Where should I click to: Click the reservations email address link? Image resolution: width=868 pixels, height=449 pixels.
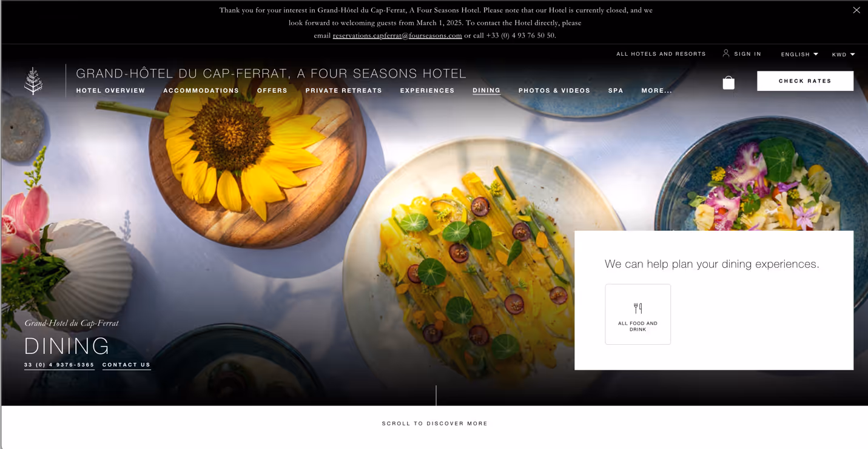[x=397, y=36]
